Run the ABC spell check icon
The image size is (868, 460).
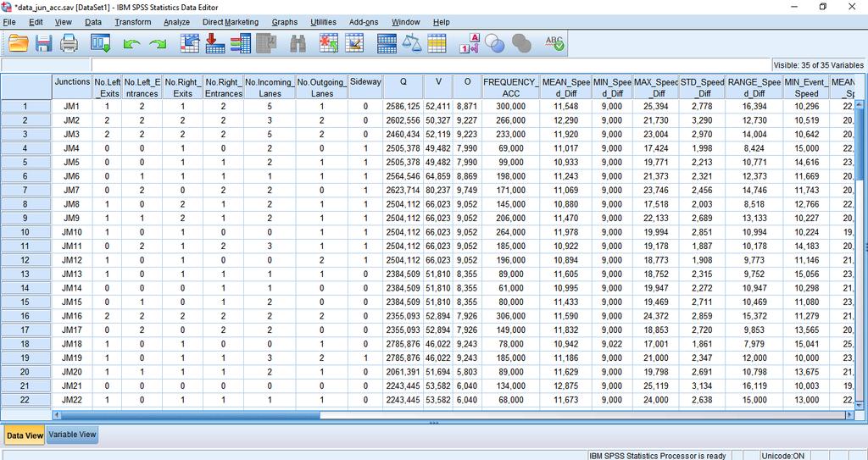[554, 43]
